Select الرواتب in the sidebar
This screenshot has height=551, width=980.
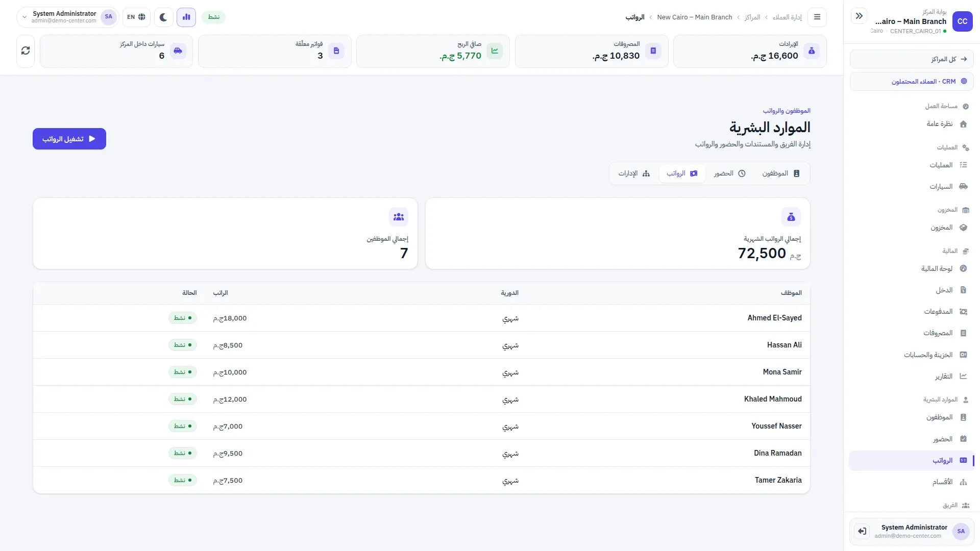pos(912,461)
